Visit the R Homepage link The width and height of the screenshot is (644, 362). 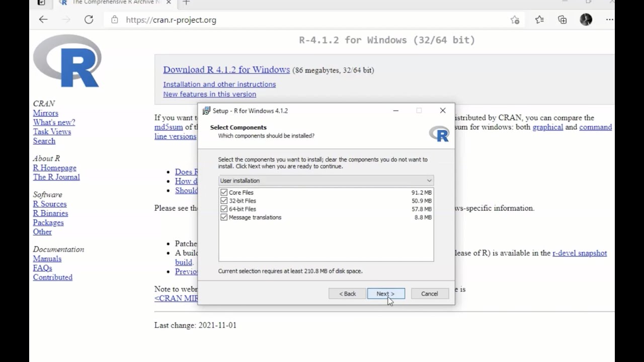click(55, 168)
